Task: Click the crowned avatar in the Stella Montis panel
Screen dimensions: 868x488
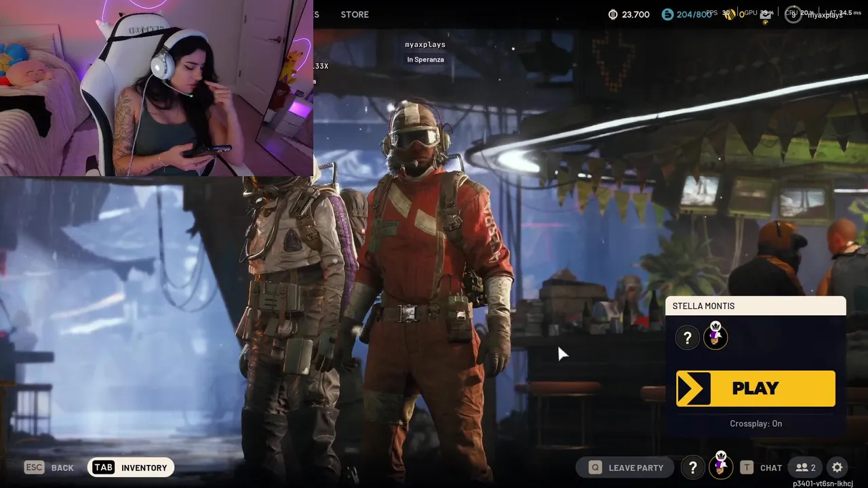Action: point(715,336)
